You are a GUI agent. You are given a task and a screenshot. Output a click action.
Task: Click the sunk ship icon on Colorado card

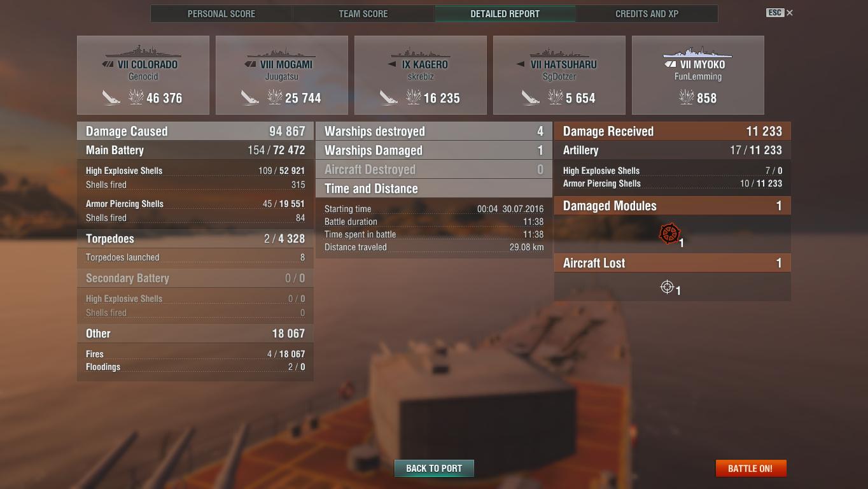(111, 97)
